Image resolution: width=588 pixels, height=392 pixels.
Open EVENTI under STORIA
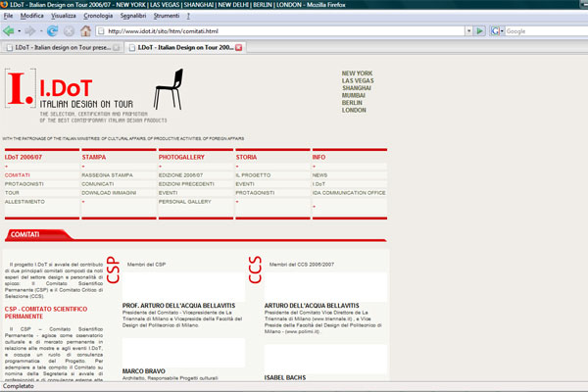coord(245,184)
